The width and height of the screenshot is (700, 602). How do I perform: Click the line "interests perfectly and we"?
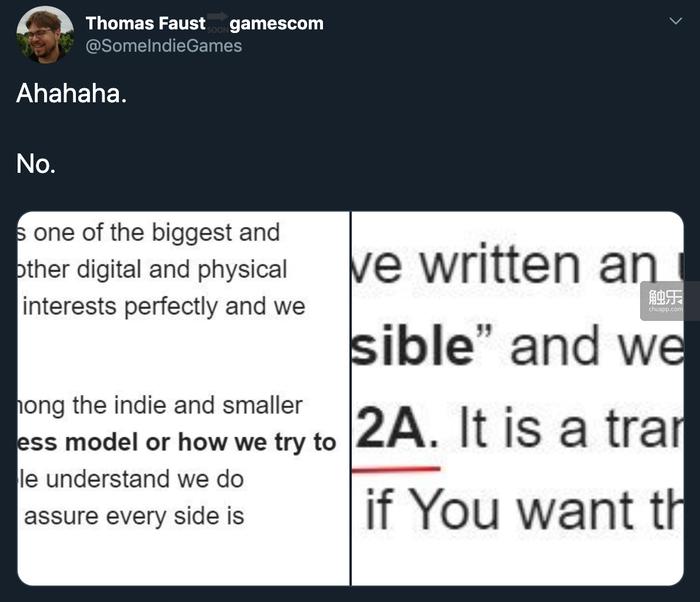pos(163,306)
